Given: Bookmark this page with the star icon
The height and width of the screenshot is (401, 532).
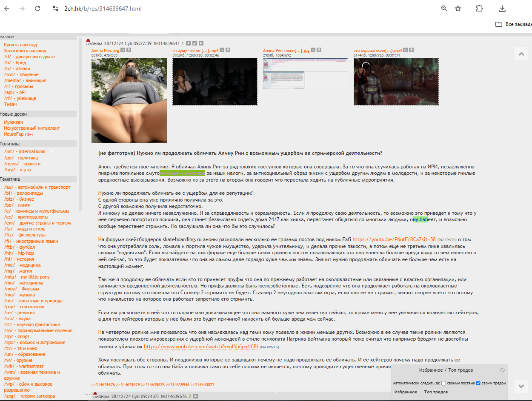Looking at the screenshot, I should 458,9.
